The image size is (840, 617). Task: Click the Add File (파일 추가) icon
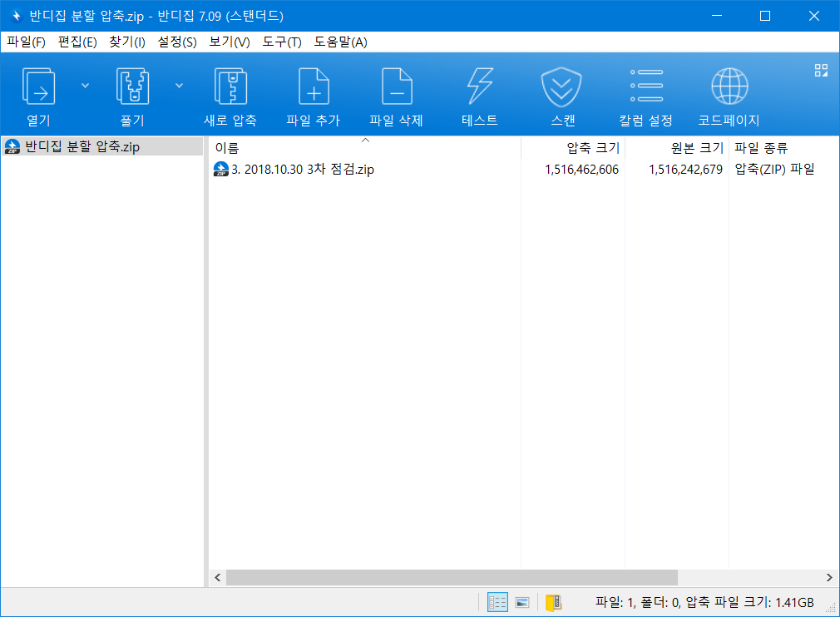[314, 86]
